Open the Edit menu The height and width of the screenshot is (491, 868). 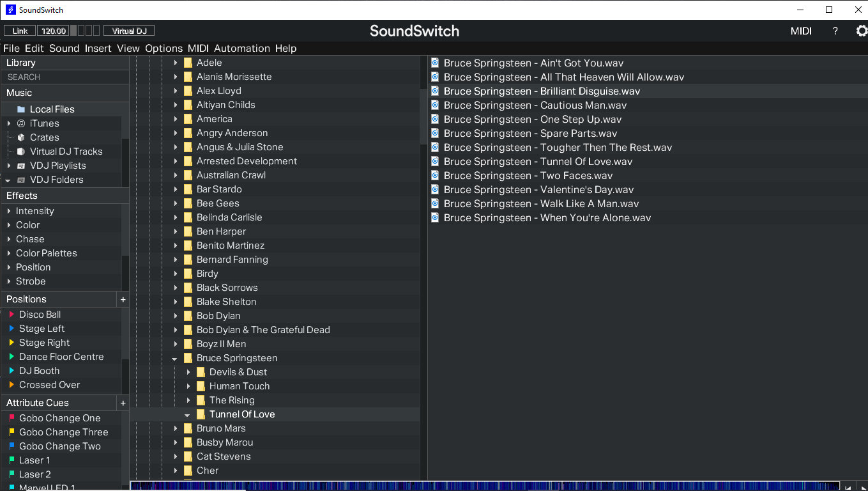(34, 48)
